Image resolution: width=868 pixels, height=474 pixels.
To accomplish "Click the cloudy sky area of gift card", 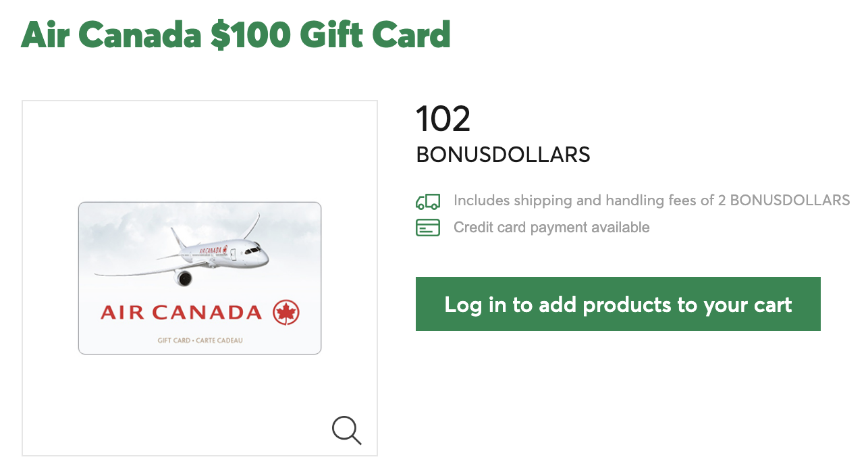I will click(x=121, y=230).
